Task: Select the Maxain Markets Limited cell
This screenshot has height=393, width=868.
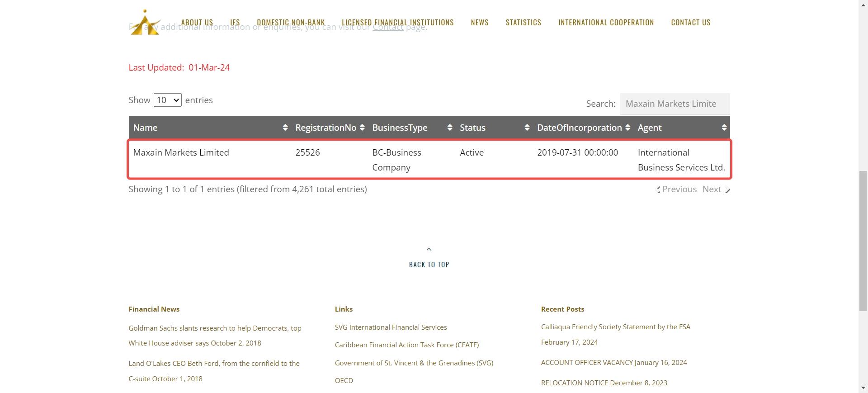Action: (x=181, y=152)
